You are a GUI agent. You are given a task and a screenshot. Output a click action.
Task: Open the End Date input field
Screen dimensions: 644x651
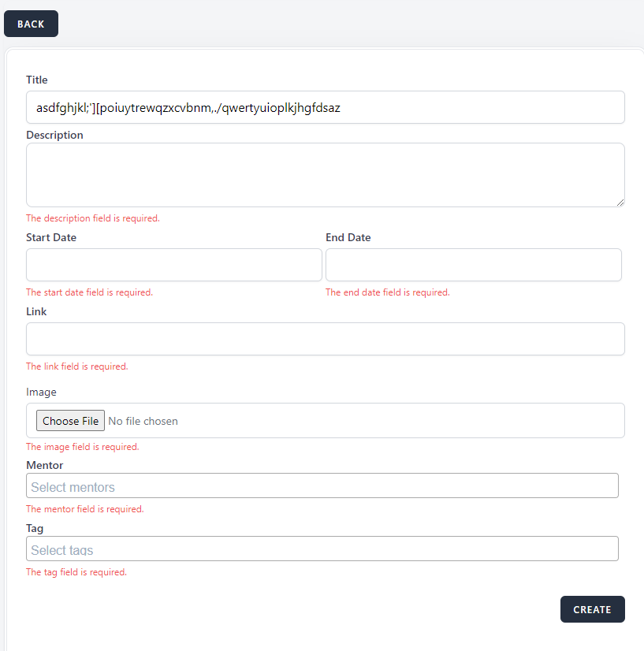[473, 265]
